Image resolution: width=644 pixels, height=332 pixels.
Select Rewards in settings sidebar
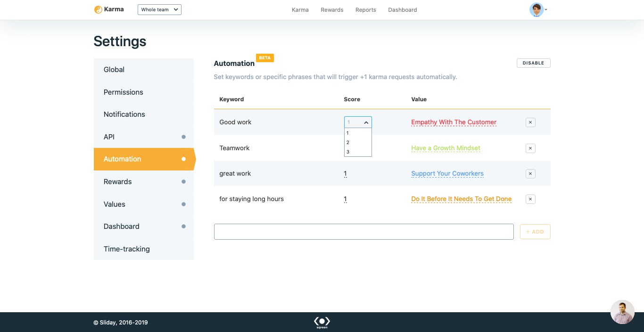pyautogui.click(x=144, y=182)
